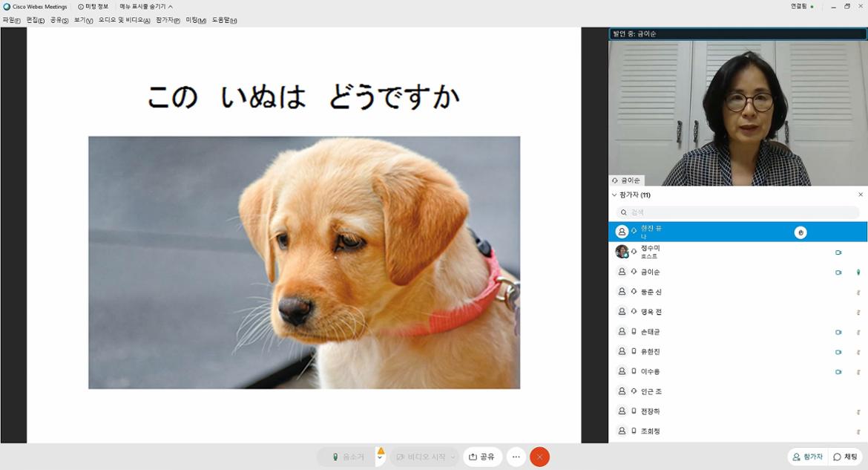Viewport: 868px width, 470px height.
Task: Click the participant search field
Action: click(738, 212)
